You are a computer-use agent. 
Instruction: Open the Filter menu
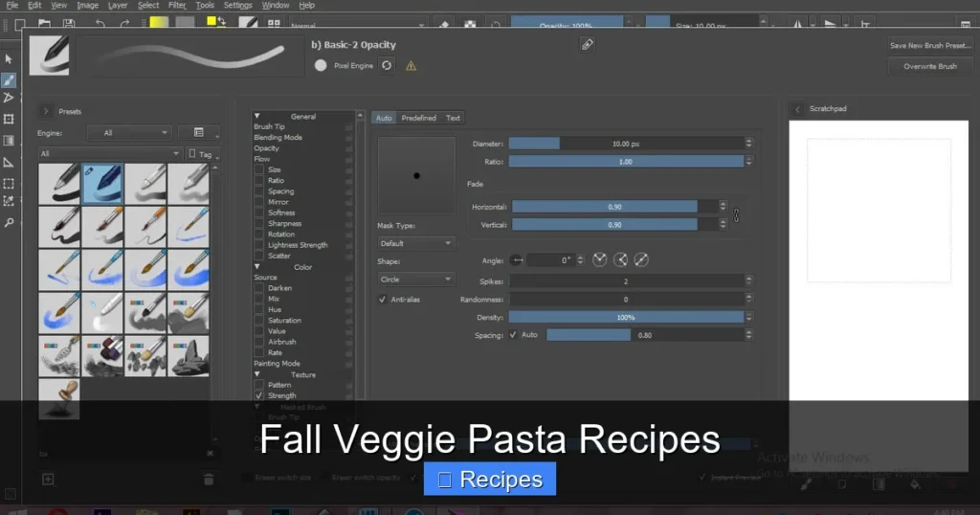(x=177, y=5)
